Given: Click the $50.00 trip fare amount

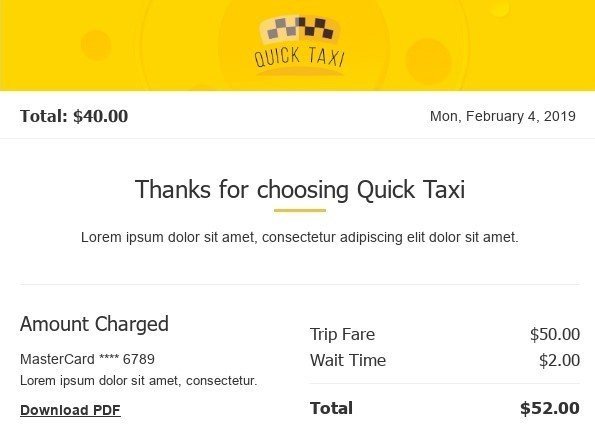Looking at the screenshot, I should pyautogui.click(x=555, y=334).
